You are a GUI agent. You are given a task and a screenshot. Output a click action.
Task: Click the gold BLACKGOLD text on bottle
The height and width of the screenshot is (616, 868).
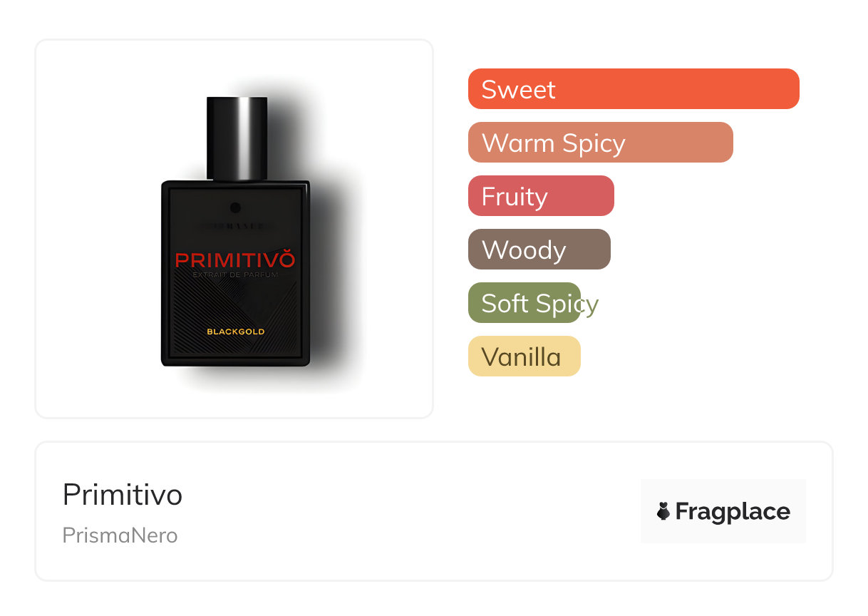(x=236, y=332)
